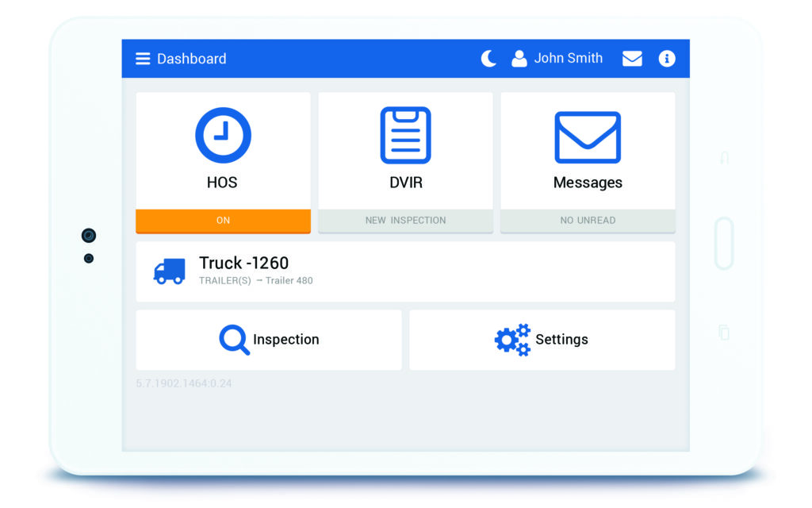This screenshot has width=812, height=508.
Task: Start NEW INSPECTION under DVIR
Action: pos(405,221)
